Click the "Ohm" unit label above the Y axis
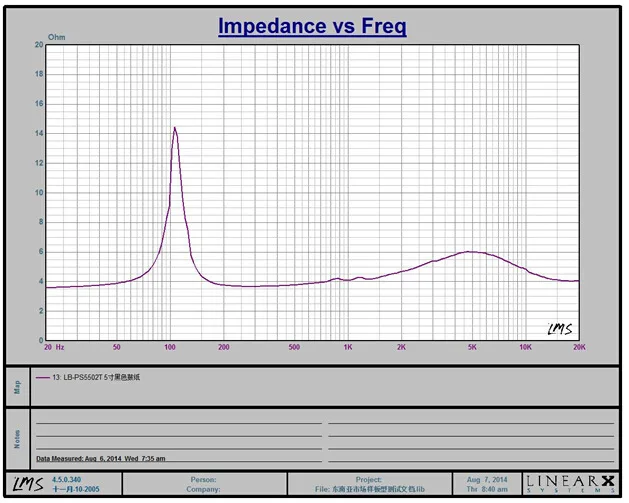The image size is (629, 503). (x=57, y=37)
